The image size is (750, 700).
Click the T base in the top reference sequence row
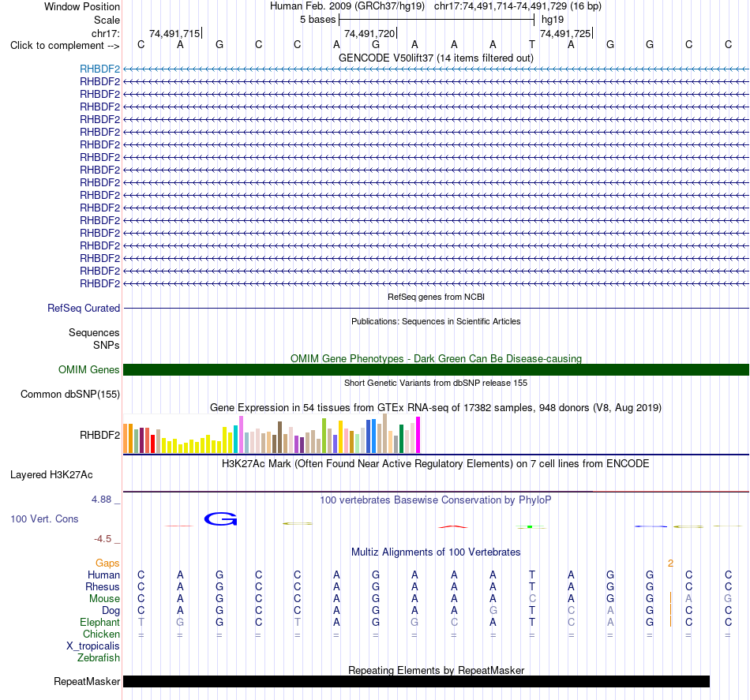tap(532, 44)
